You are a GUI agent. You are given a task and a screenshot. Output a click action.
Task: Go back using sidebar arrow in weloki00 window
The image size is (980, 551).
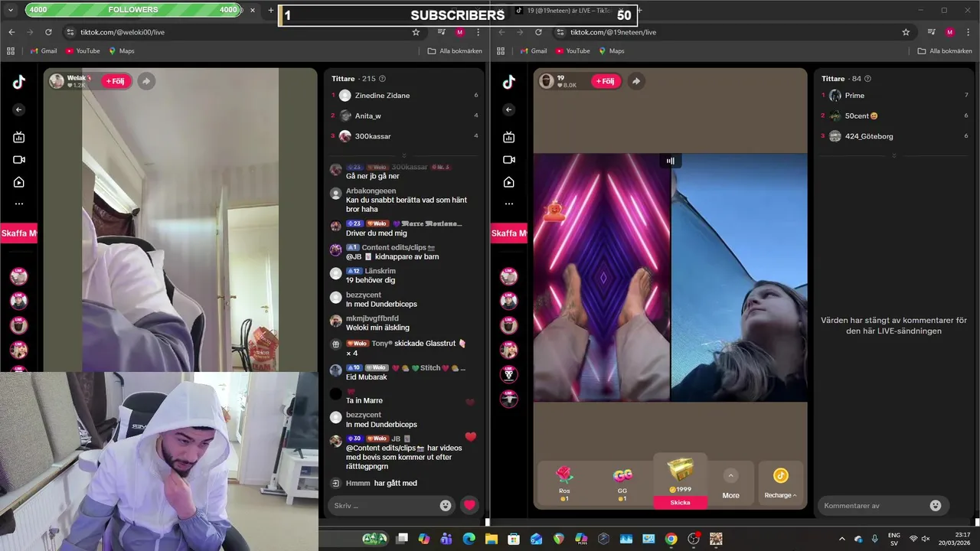(x=19, y=109)
